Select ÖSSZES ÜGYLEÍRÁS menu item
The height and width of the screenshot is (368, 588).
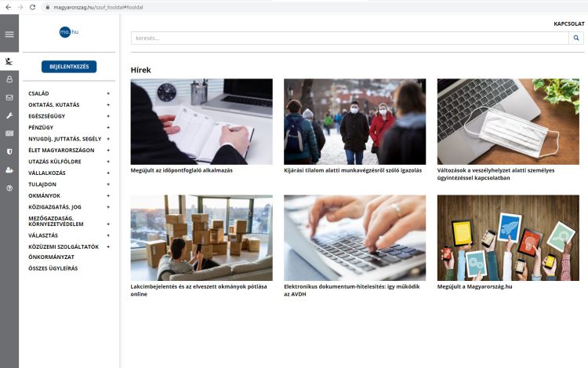coord(53,268)
